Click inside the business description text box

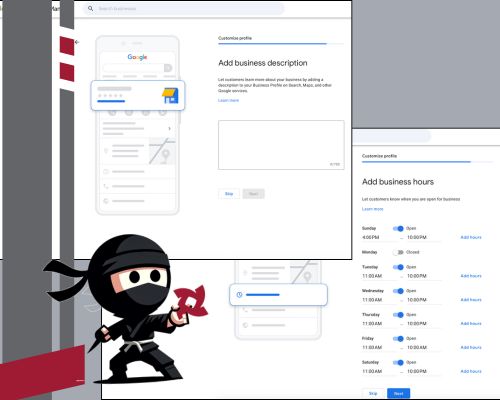click(x=281, y=145)
